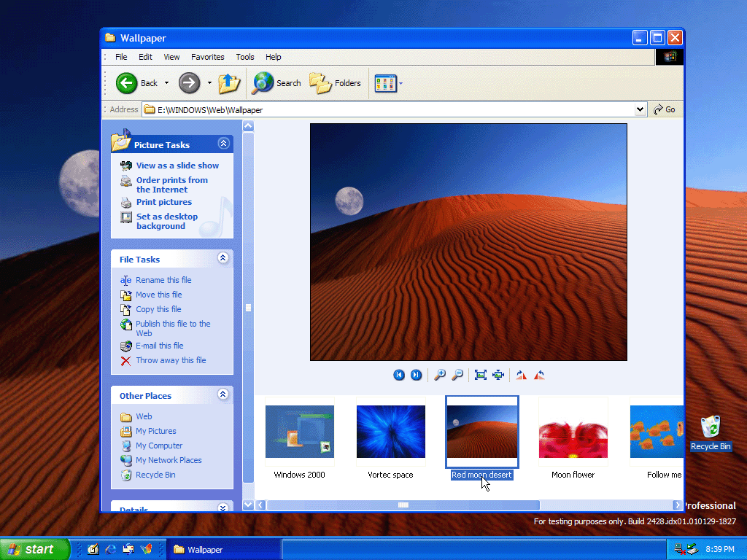The height and width of the screenshot is (560, 747).
Task: Open the Search pane
Action: (x=276, y=83)
